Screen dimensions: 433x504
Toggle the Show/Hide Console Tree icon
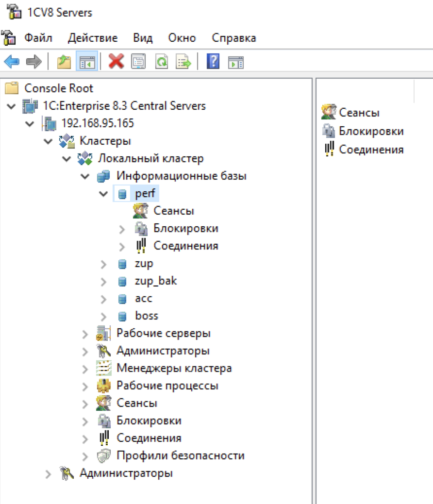[x=87, y=61]
